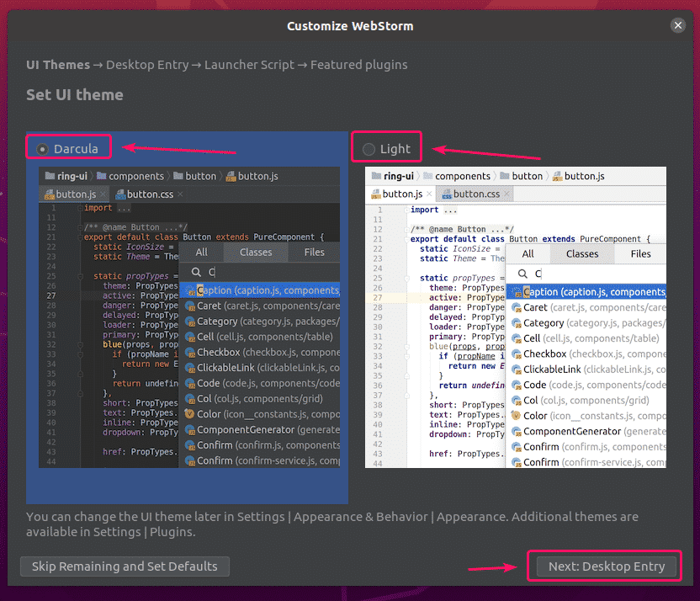Click the Checkbox entry icon in Light preview

pyautogui.click(x=516, y=354)
